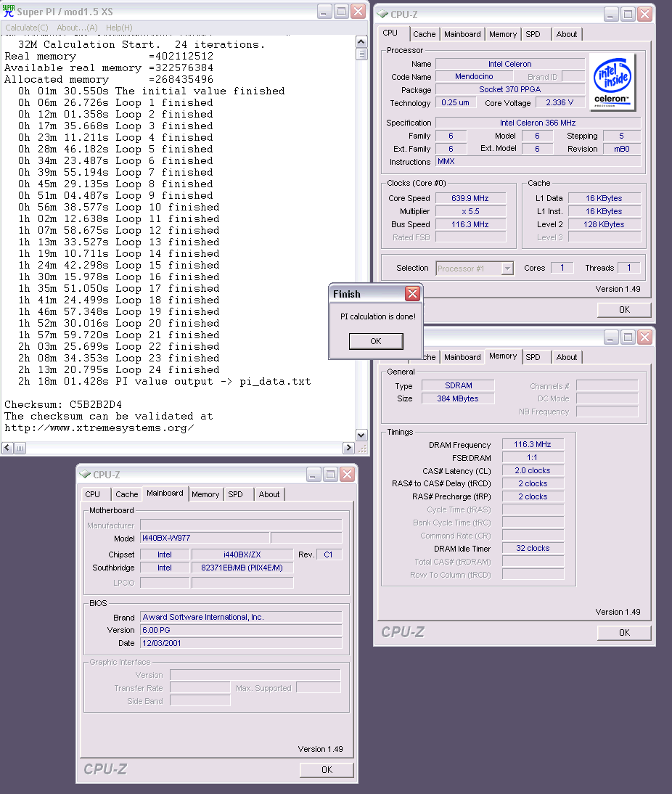Switch to Memory tab in top CPU-Z window
Image resolution: width=672 pixels, height=794 pixels.
pyautogui.click(x=503, y=34)
